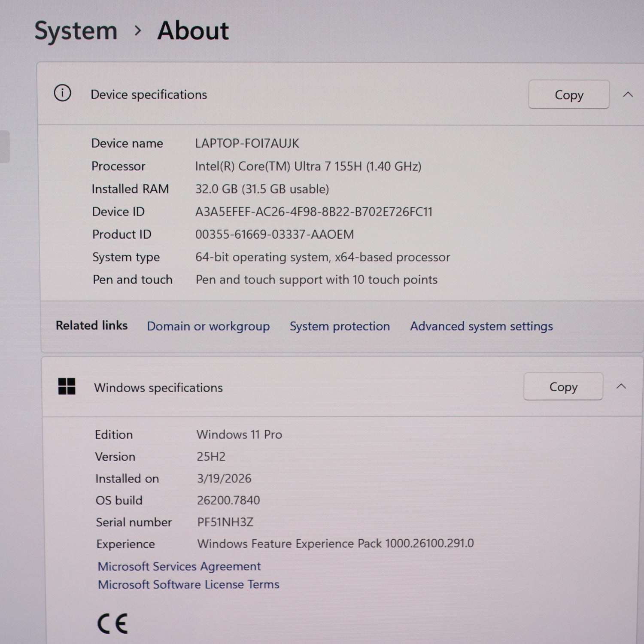Copy the Windows specifications
Screen dimensions: 644x644
[563, 387]
